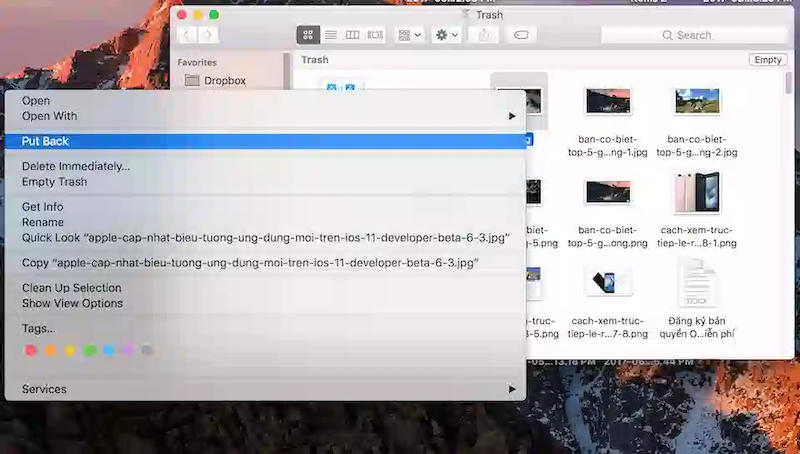
Task: Select Put Back in the context menu
Action: pos(265,141)
